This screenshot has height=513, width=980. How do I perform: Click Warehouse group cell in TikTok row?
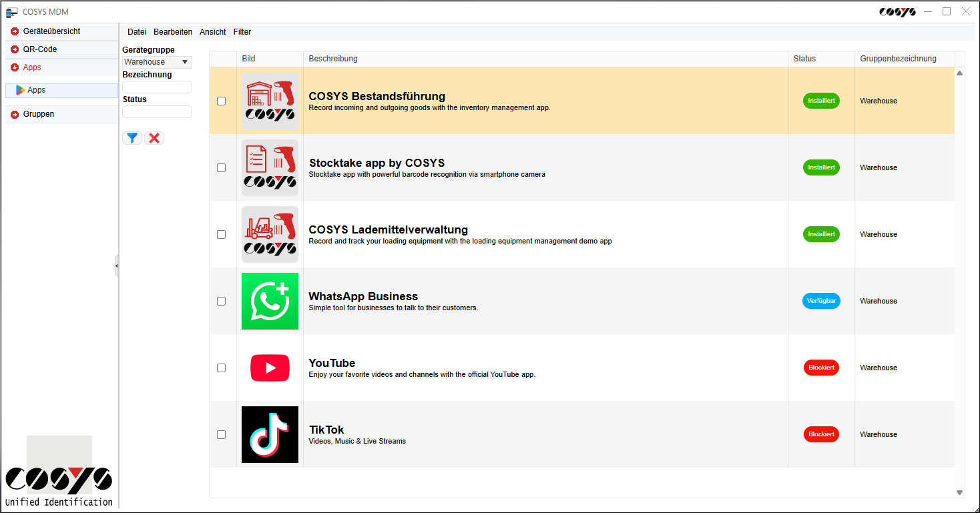(905, 434)
